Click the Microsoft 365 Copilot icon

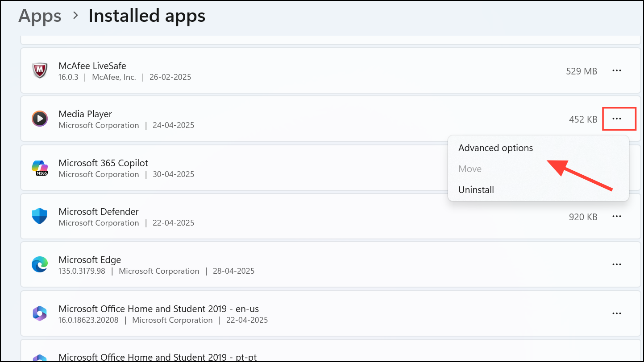[x=40, y=168]
